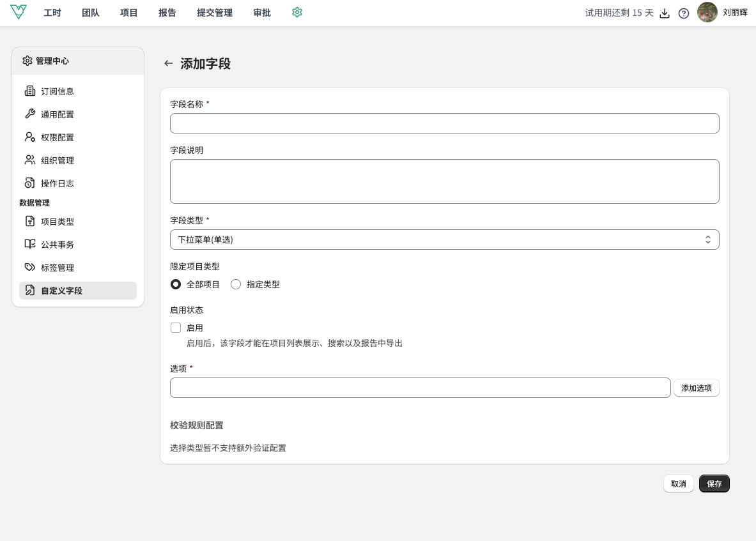The image size is (756, 541).
Task: Click the back arrow beside 添加字段
Action: click(x=169, y=63)
